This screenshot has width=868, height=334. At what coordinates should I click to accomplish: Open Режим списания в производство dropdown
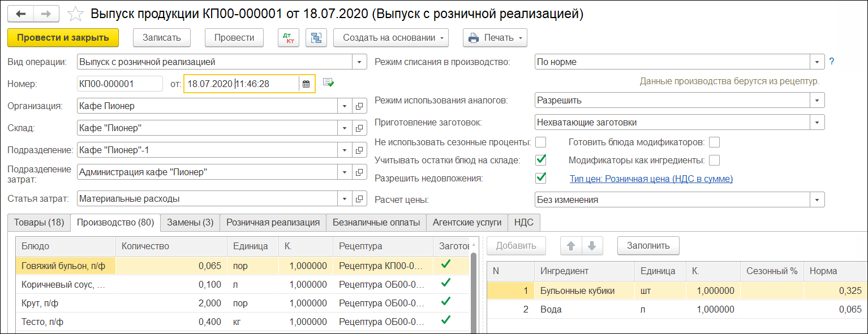817,62
